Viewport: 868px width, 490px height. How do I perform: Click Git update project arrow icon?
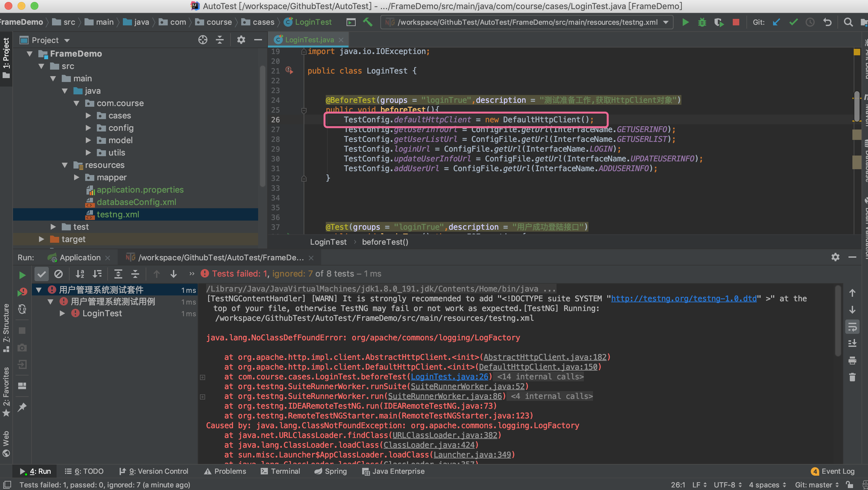coord(776,22)
